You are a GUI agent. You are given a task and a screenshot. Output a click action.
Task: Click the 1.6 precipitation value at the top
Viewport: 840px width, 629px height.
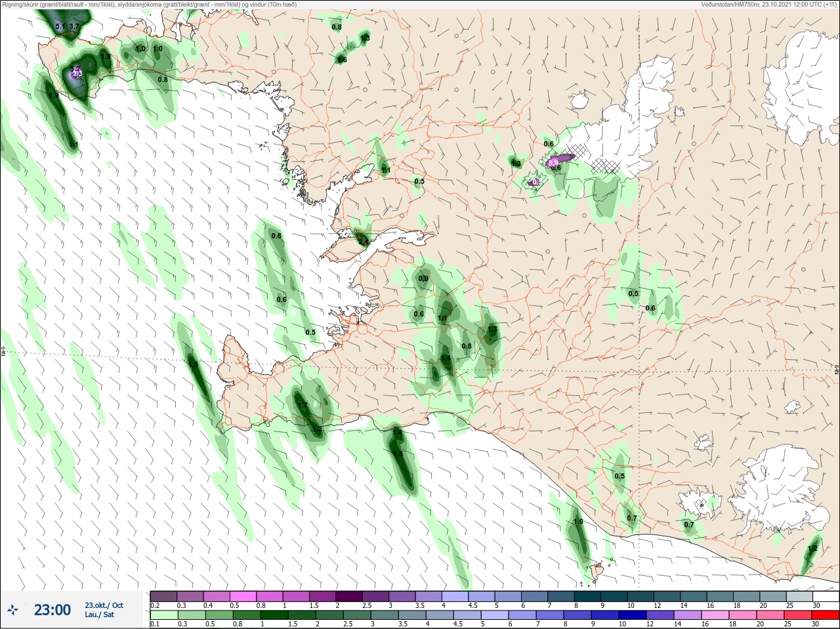pos(342,60)
